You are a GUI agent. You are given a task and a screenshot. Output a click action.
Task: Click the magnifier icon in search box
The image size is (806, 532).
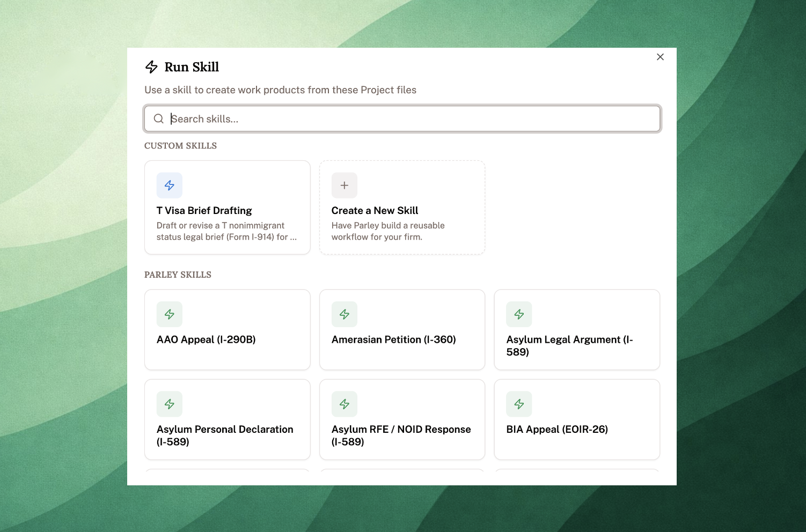(x=158, y=119)
